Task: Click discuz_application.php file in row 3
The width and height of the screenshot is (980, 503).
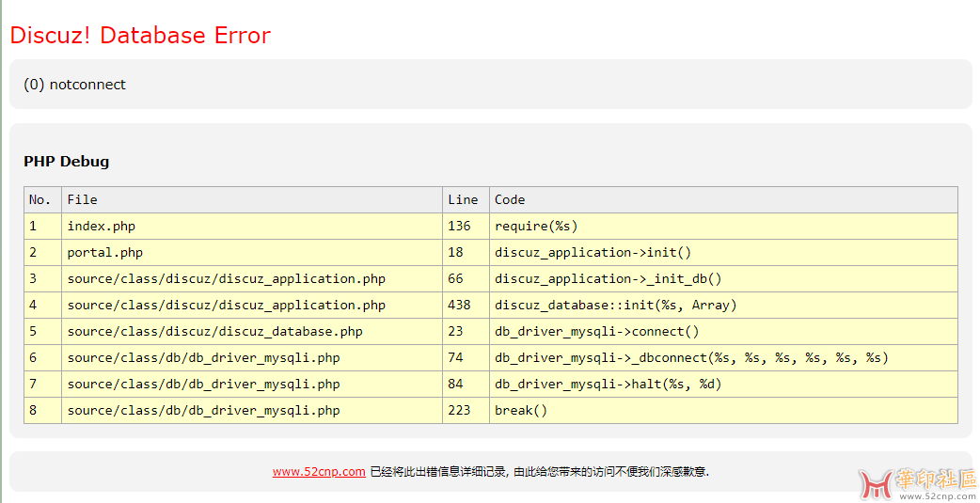Action: [x=252, y=278]
